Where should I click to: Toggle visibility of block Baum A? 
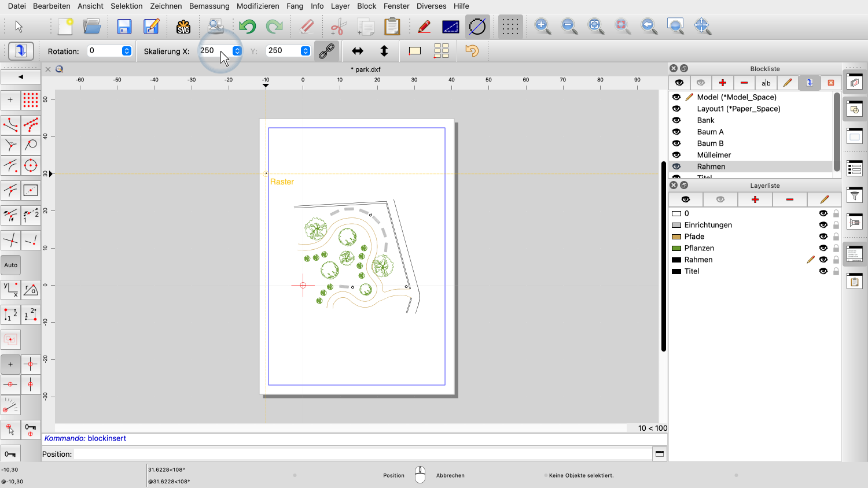click(x=676, y=132)
